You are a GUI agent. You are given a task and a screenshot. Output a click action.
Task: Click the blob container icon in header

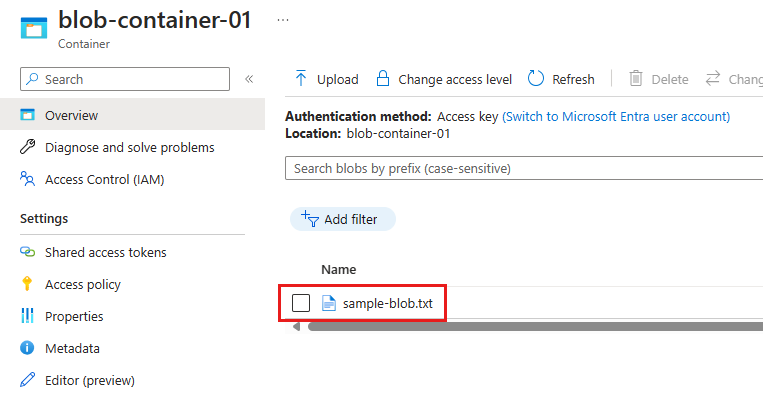click(34, 27)
